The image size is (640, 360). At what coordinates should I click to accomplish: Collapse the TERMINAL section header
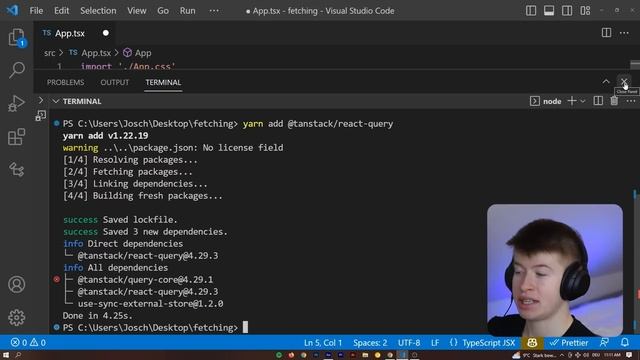coord(77,101)
